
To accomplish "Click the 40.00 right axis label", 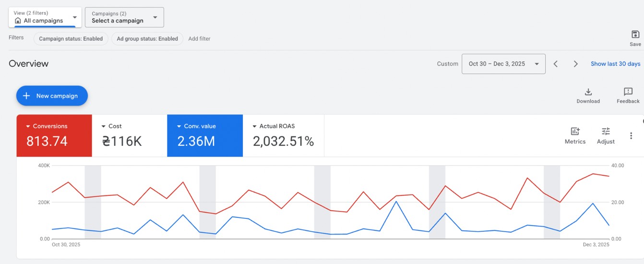I will pos(618,166).
